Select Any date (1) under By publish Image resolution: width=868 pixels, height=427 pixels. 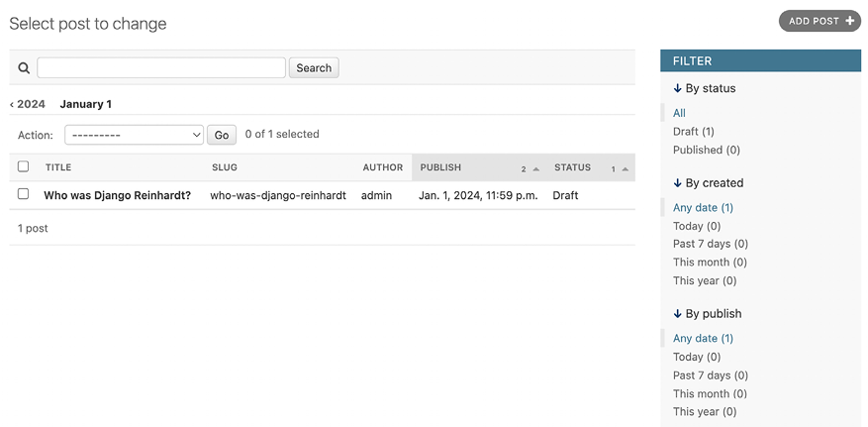(x=703, y=339)
